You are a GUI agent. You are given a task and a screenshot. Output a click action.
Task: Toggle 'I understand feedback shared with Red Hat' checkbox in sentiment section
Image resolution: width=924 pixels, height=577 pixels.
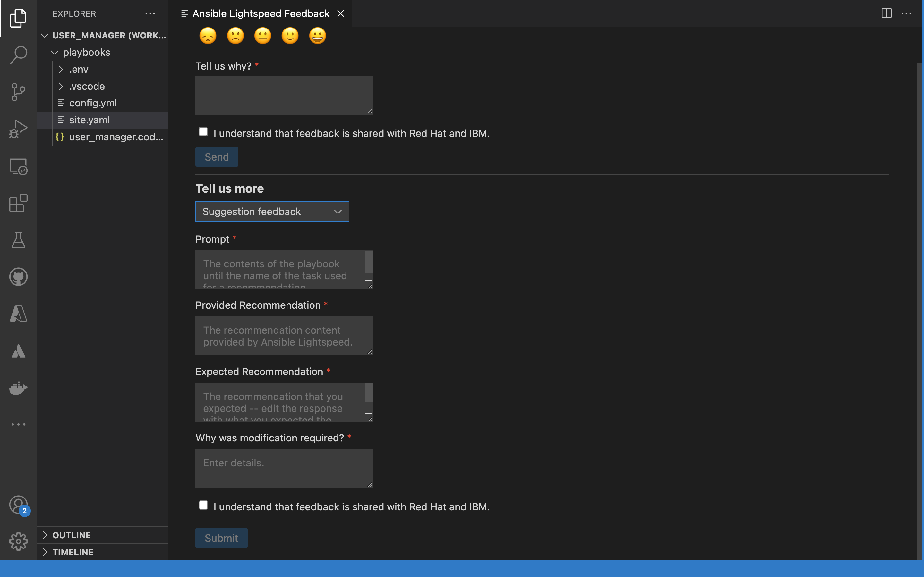(203, 132)
